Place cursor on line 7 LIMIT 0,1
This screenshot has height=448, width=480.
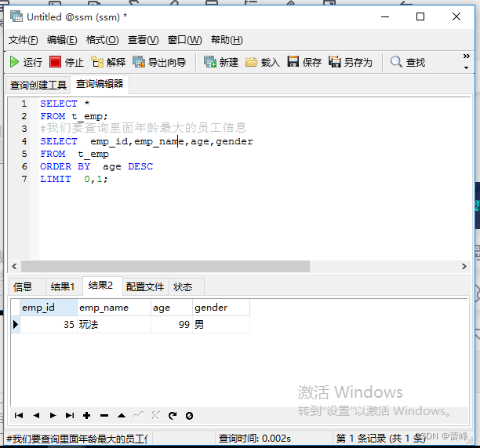pos(74,179)
